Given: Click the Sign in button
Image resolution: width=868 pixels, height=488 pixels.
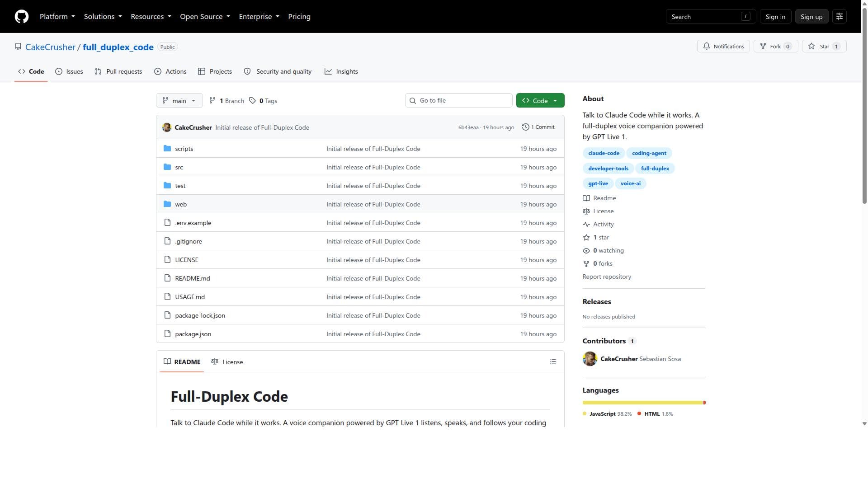Looking at the screenshot, I should 775,17.
